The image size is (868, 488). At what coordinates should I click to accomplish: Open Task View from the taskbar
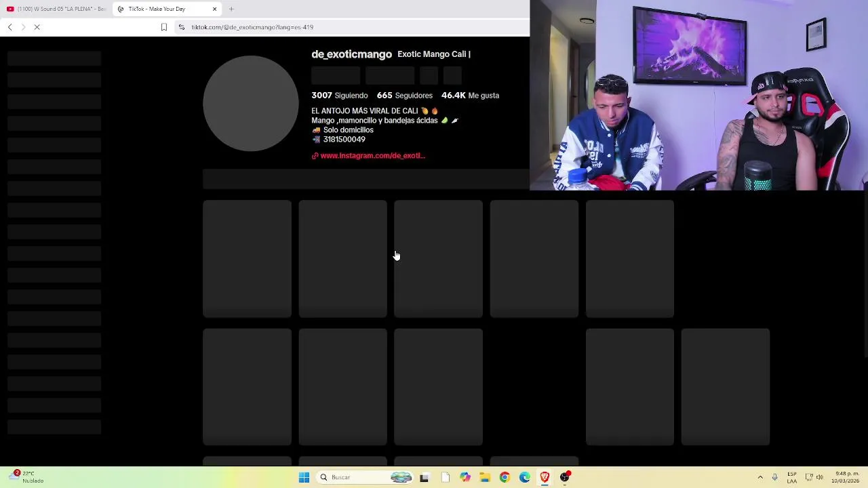424,477
